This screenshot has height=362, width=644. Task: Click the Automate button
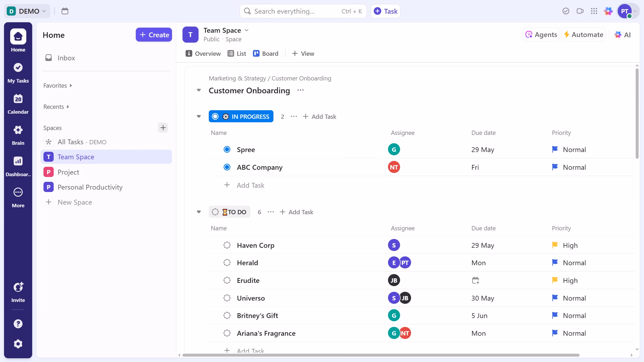coord(584,35)
